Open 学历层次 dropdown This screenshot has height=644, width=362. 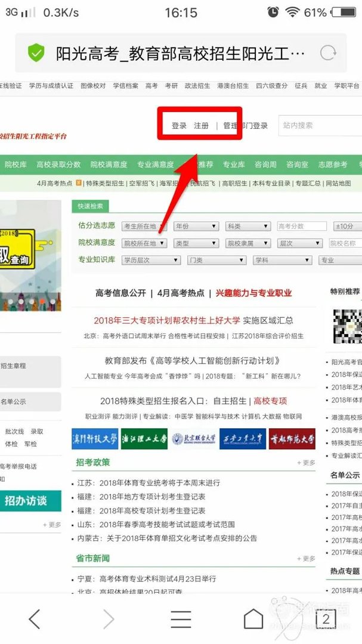pos(151,261)
